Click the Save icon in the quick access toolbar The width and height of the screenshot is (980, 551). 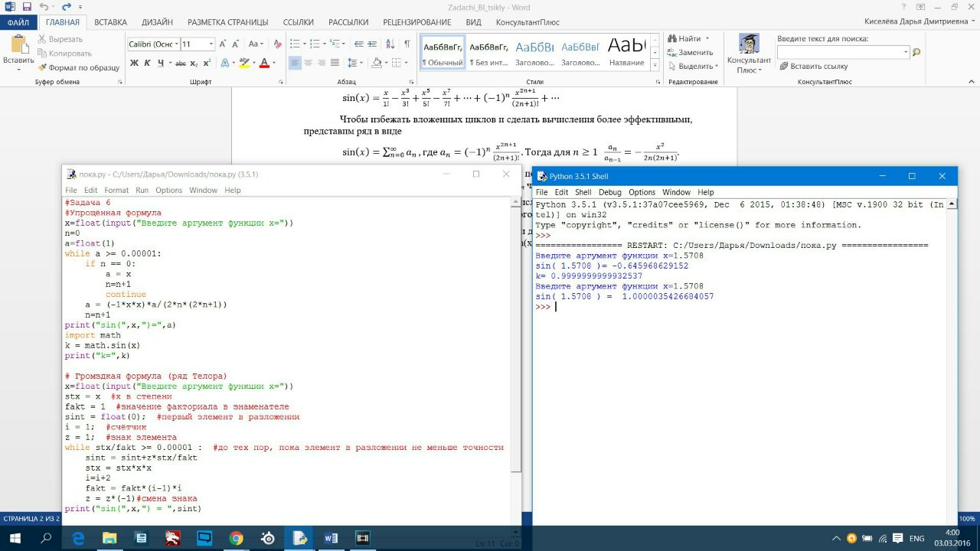pos(27,7)
